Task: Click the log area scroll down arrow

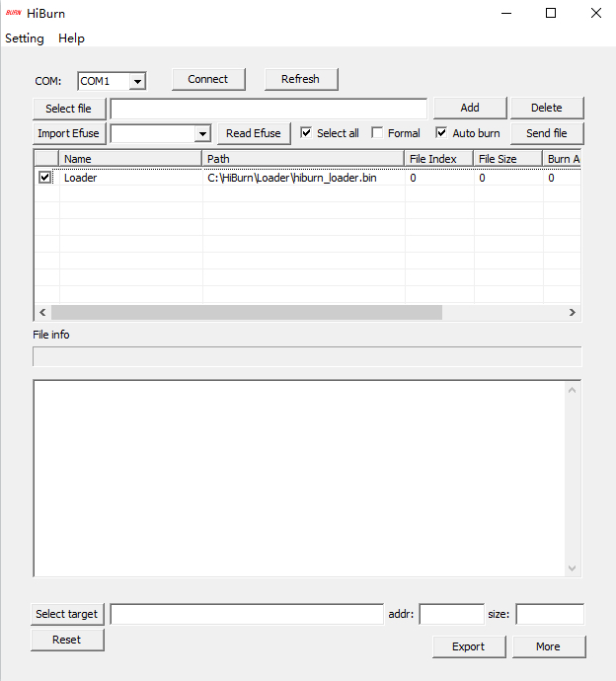Action: [572, 568]
